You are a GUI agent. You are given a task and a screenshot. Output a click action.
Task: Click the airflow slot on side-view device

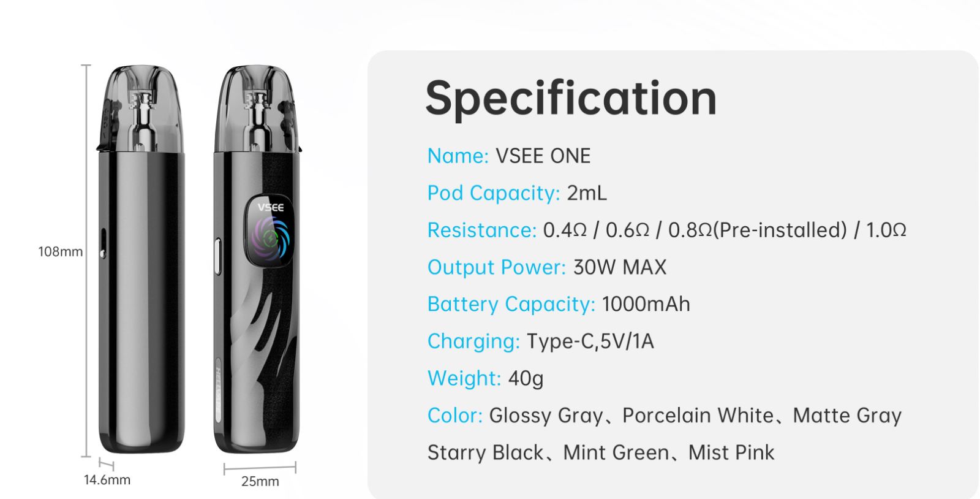(x=103, y=243)
